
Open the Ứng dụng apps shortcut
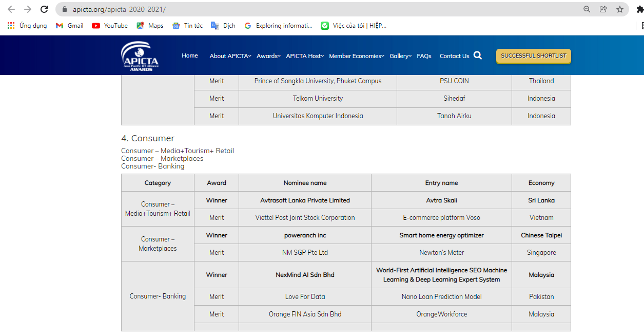point(27,26)
